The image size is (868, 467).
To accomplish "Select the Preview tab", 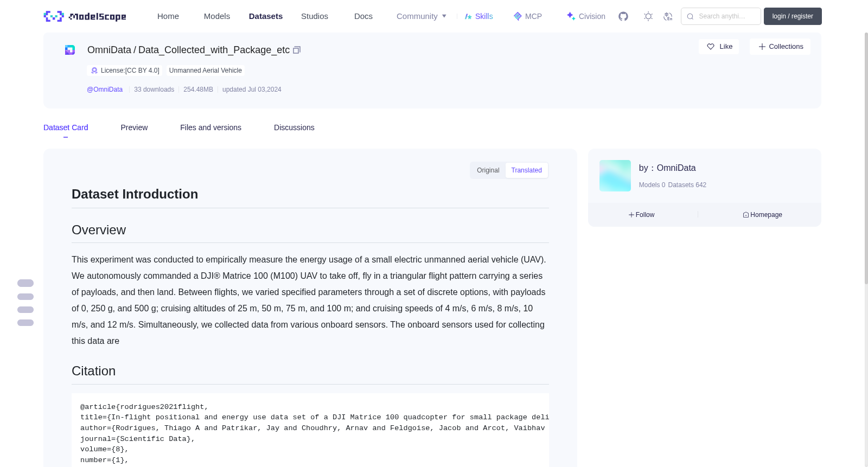I will tap(134, 127).
